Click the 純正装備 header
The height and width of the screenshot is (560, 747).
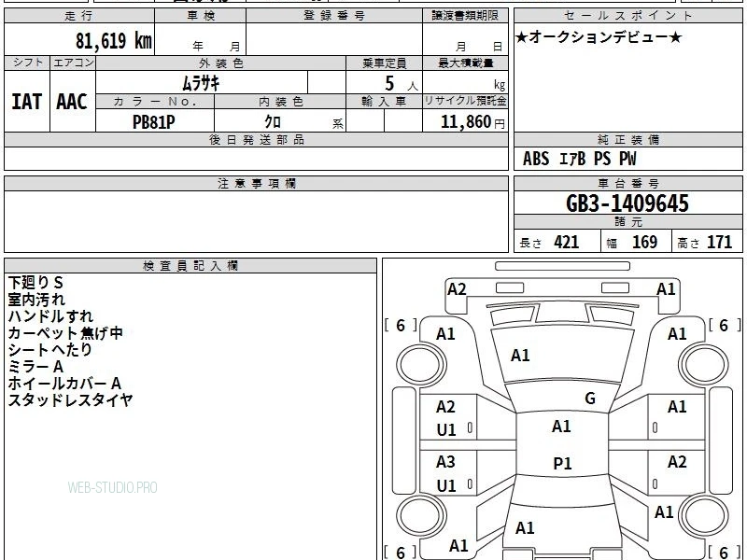[x=627, y=140]
